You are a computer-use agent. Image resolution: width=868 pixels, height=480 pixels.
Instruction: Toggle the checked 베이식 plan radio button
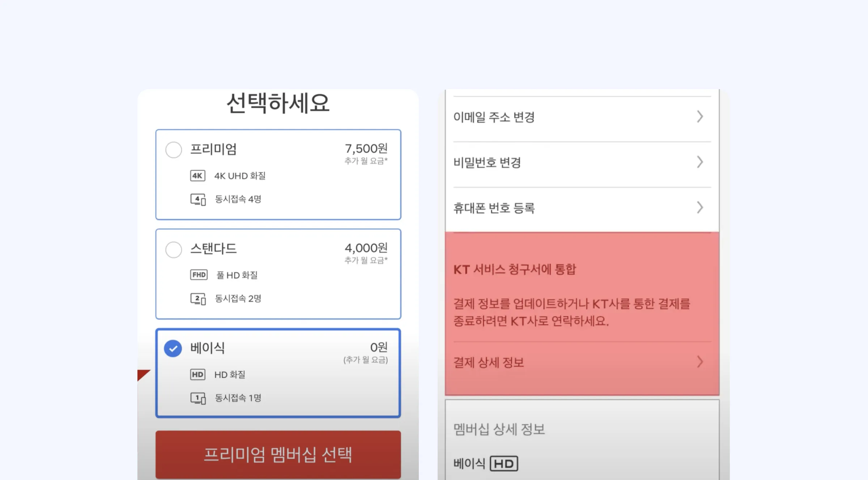pyautogui.click(x=173, y=348)
